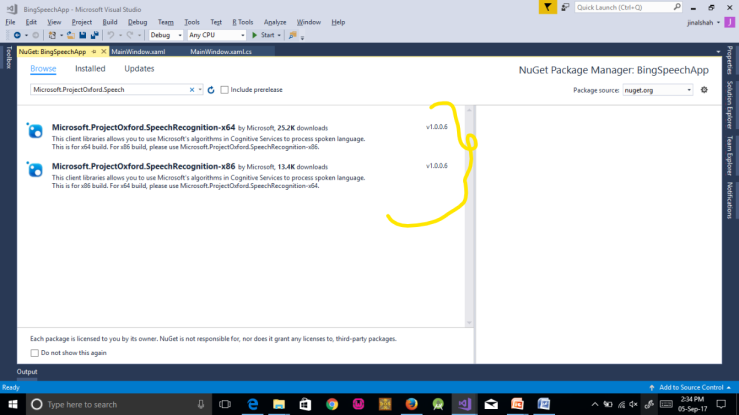
Task: Check the Do not show this again box
Action: [x=35, y=353]
